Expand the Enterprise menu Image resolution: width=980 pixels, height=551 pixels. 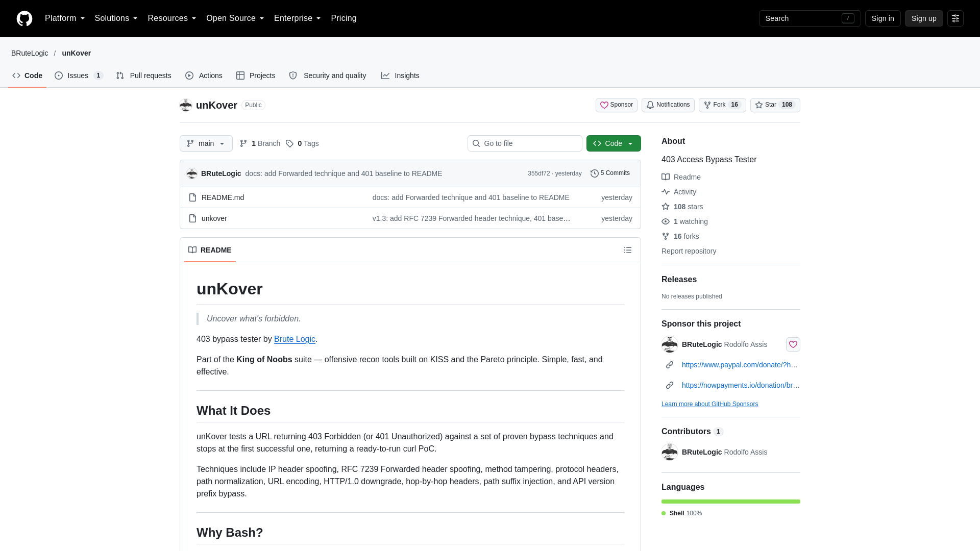[x=297, y=18]
